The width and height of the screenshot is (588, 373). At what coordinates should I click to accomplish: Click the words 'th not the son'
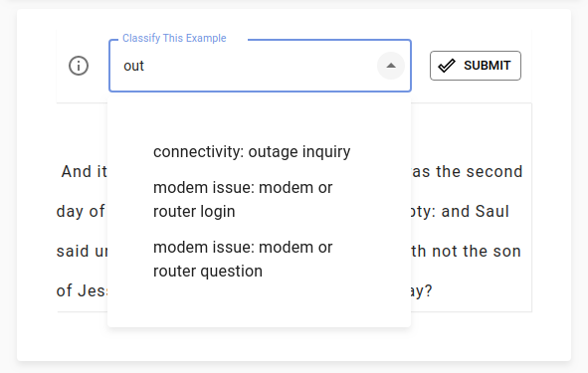(466, 252)
